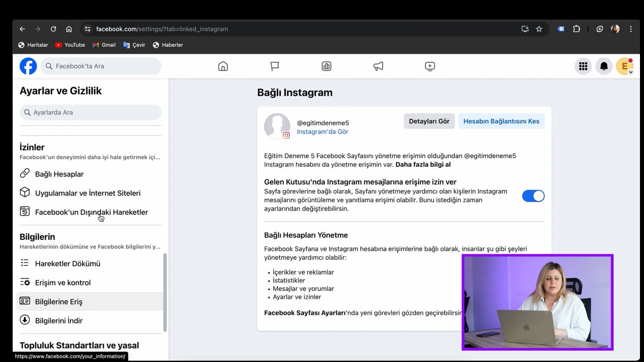
Task: Click the Facebook'un Dışındaki Hareketler clock icon
Action: tap(25, 212)
